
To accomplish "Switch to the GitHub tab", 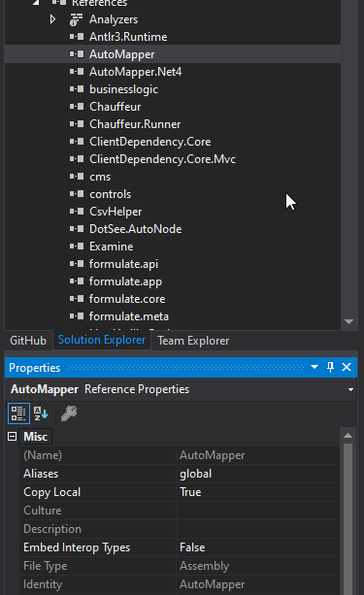I will tap(28, 341).
